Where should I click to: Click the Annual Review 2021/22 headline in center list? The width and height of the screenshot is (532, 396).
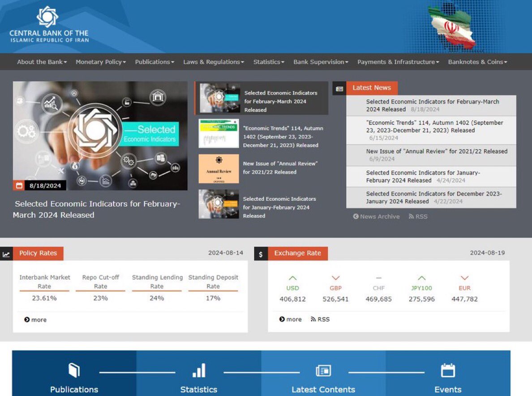point(280,168)
